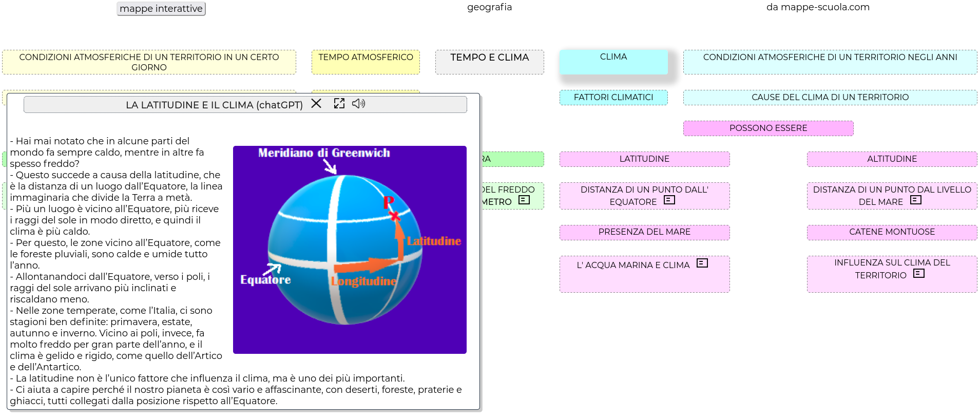Click INFLUENZA SUL CLIMA DEL TERRITORIO node
Screen dimensions: 980x417
pyautogui.click(x=892, y=274)
